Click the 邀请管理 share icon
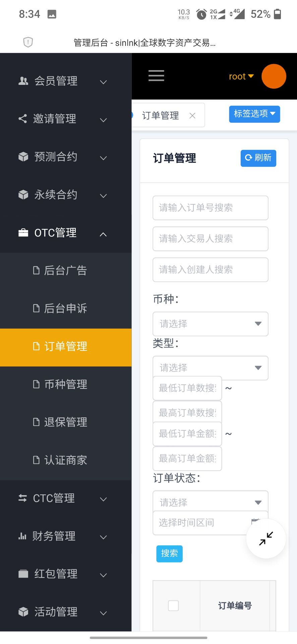The image size is (297, 644). click(x=22, y=119)
